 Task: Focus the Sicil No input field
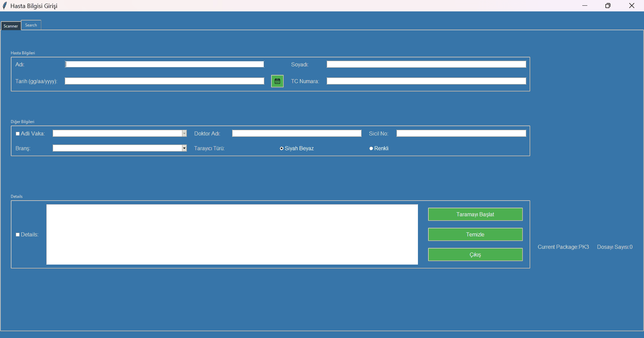[x=461, y=133]
